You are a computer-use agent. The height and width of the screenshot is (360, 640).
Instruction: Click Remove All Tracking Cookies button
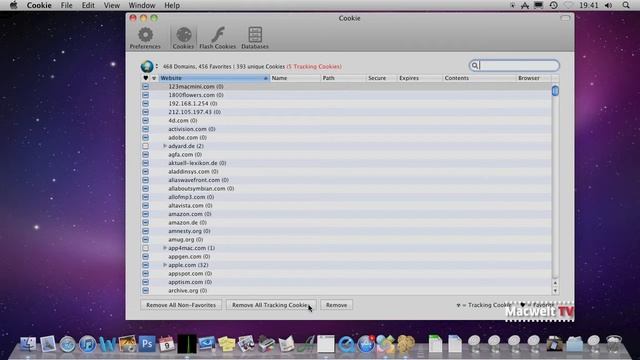click(x=271, y=305)
